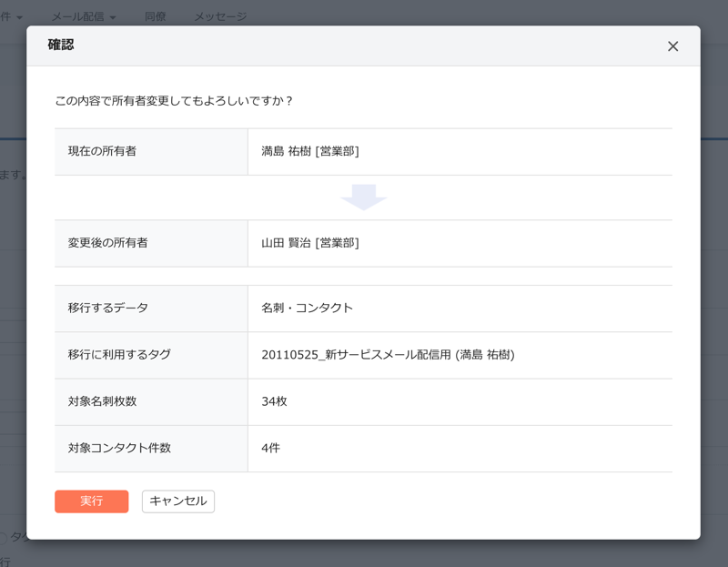Expand the dropdown arrow beside 件
Viewport: 728px width, 567px height.
pyautogui.click(x=20, y=17)
